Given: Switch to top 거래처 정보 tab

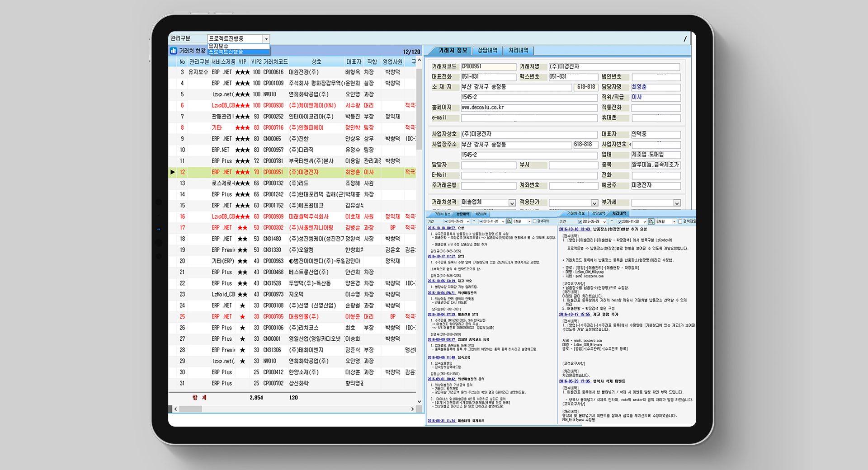Looking at the screenshot, I should click(x=453, y=51).
